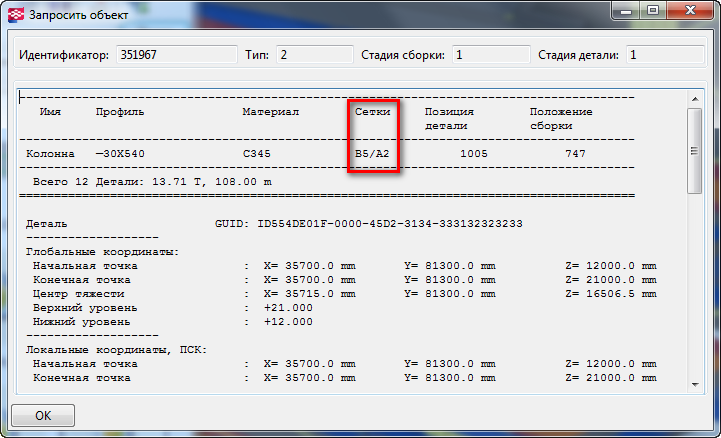Click the Стадия детали field
The width and height of the screenshot is (721, 438).
(x=663, y=54)
